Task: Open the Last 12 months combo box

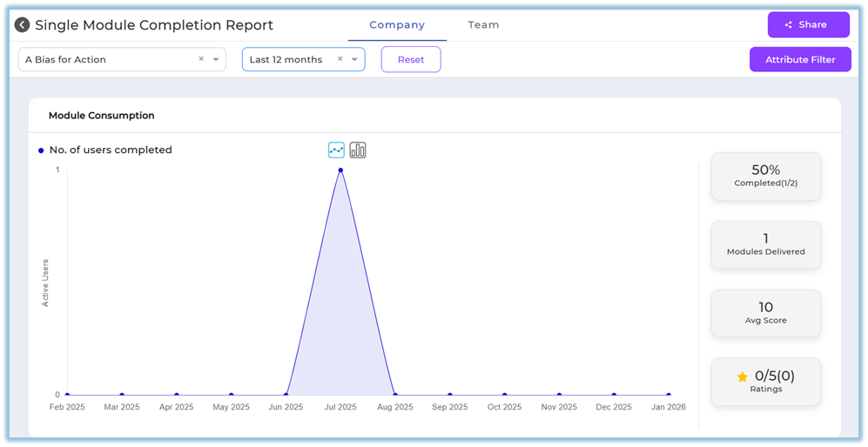Action: (287, 60)
